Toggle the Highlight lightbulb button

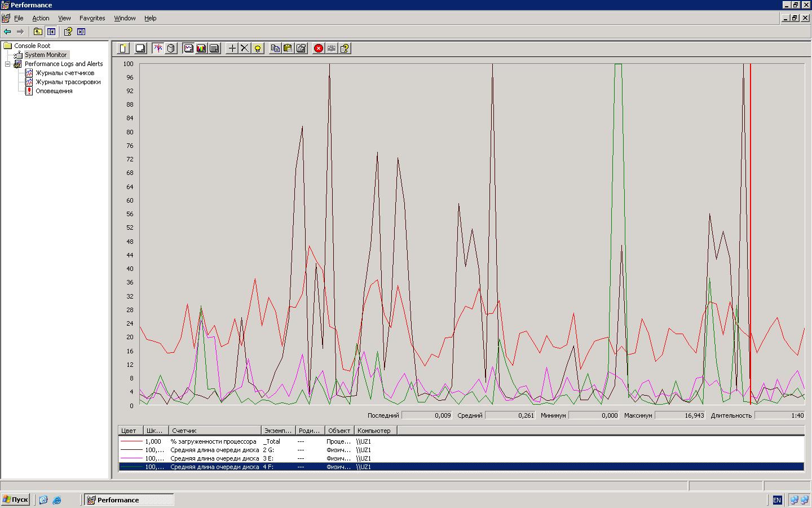258,49
